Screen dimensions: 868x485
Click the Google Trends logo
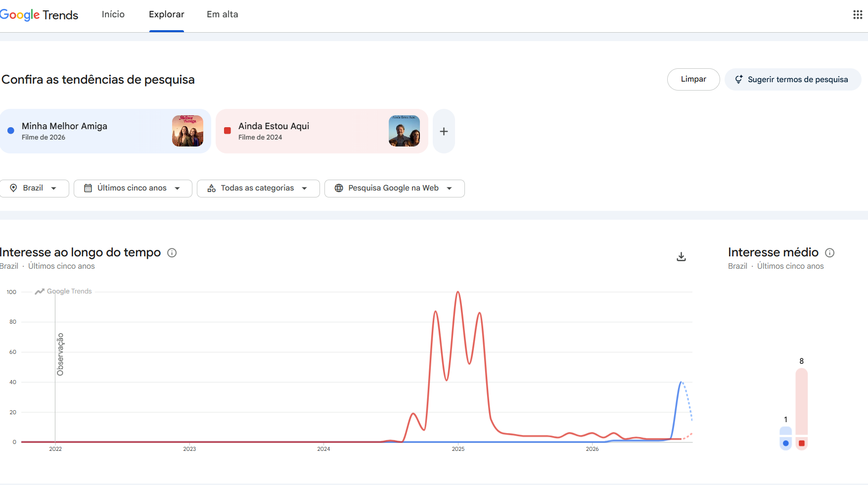pos(39,15)
